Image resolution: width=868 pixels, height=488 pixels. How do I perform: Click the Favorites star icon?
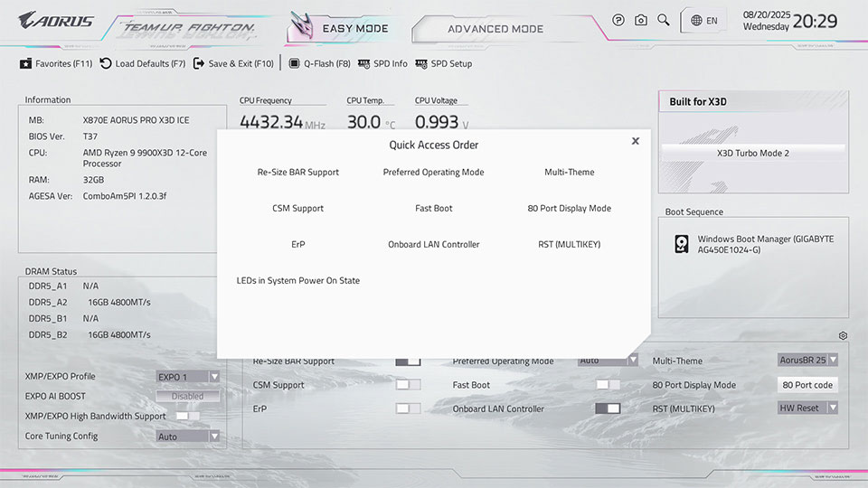coord(25,63)
